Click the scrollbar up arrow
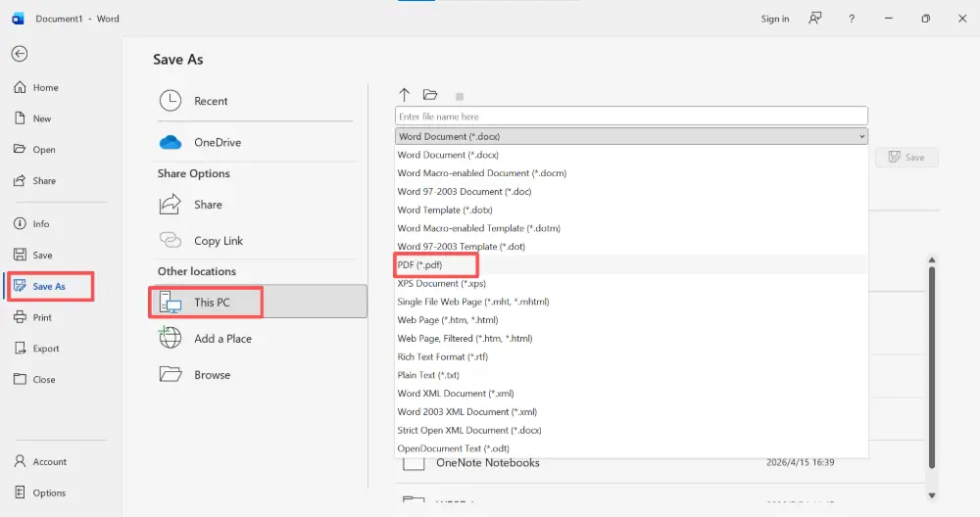The image size is (980, 517). click(x=932, y=259)
